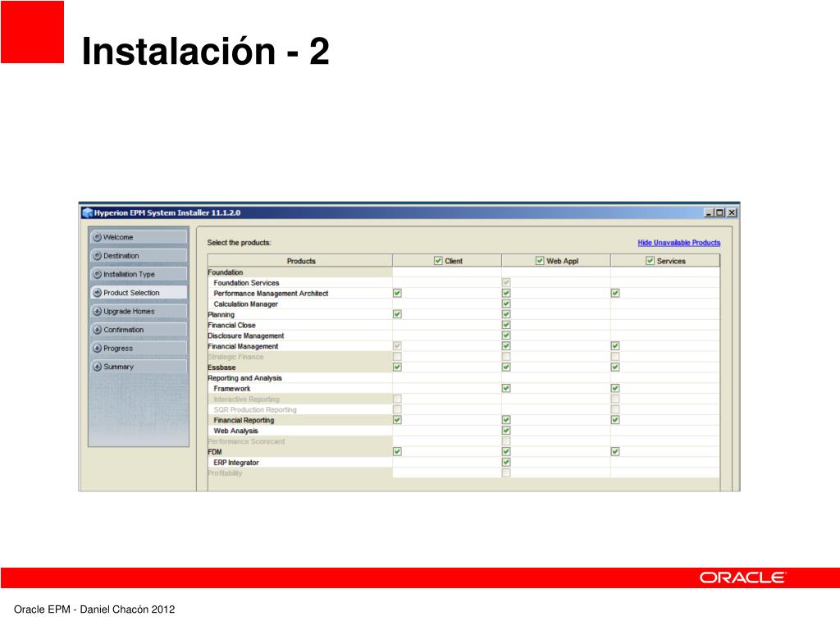Screen dimensions: 840x630
Task: Select the Financial Close row label
Action: pyautogui.click(x=231, y=325)
